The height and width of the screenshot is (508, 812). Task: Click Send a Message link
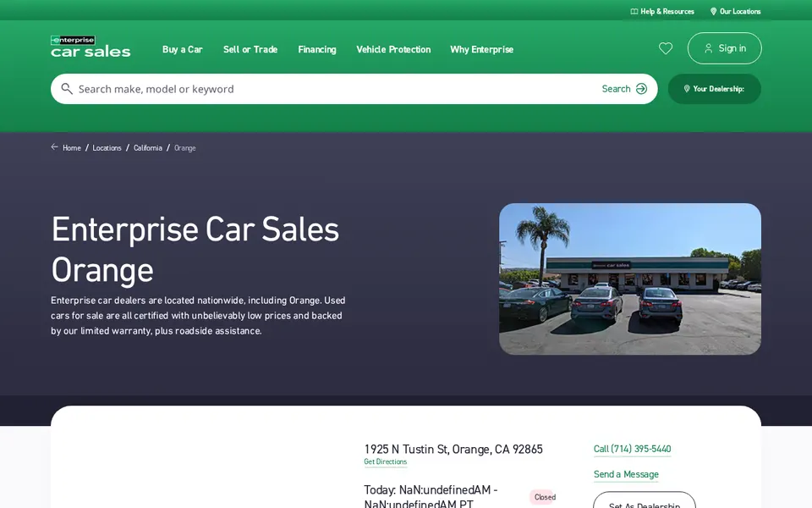pyautogui.click(x=626, y=474)
